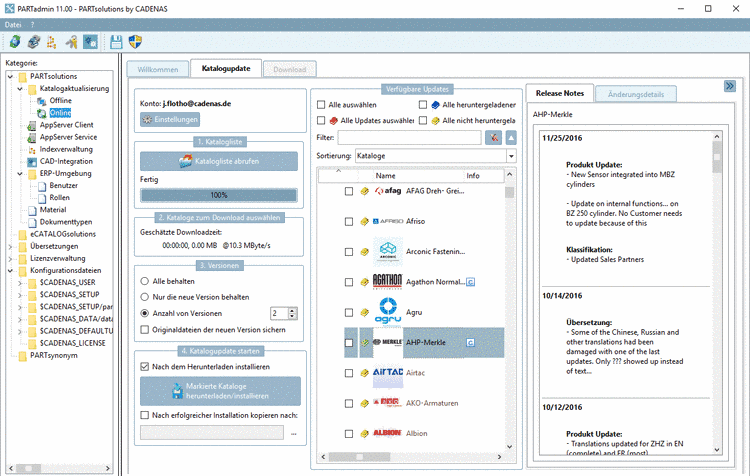The width and height of the screenshot is (750, 476).
Task: Check the Alle heruntergeladenen checkbox
Action: (423, 105)
